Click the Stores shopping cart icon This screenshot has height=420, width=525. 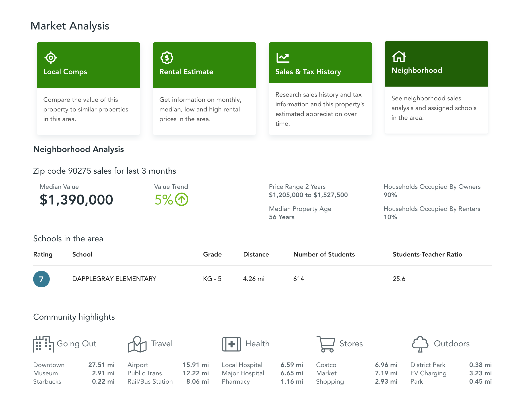[x=326, y=344]
